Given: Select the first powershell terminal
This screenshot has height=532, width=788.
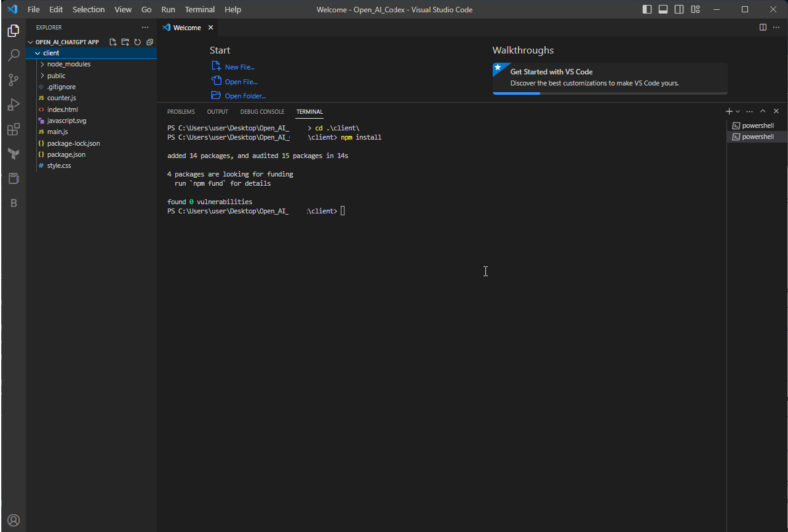Looking at the screenshot, I should [757, 125].
